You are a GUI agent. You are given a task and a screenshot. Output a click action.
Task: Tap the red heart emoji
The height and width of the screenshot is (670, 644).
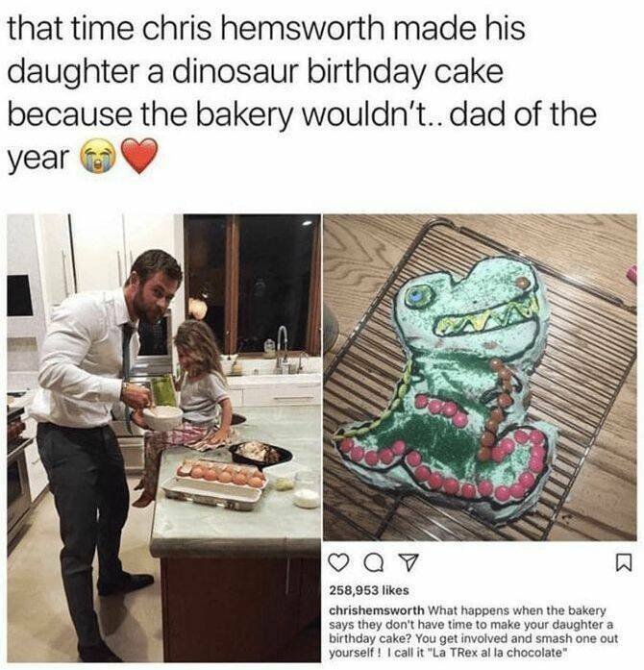[x=139, y=157]
